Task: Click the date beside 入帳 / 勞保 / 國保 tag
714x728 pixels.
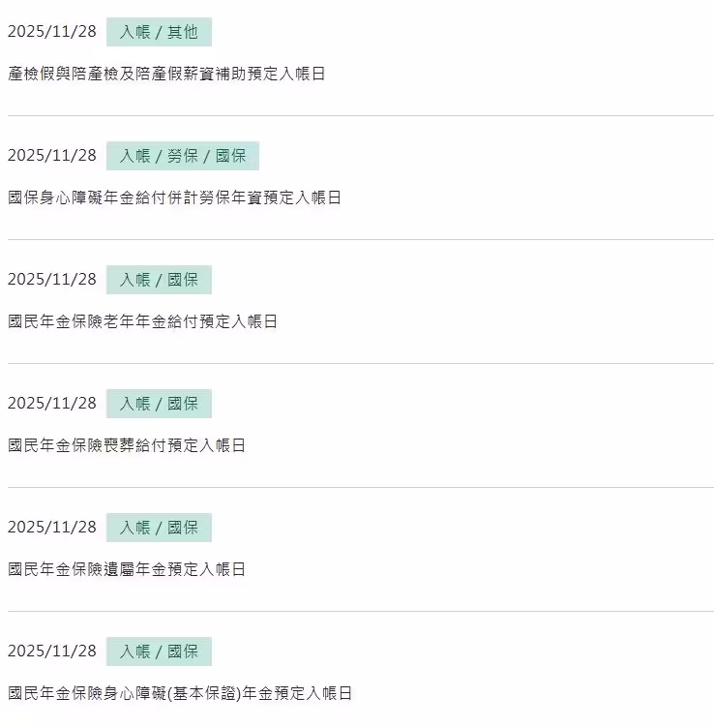Action: pyautogui.click(x=52, y=156)
